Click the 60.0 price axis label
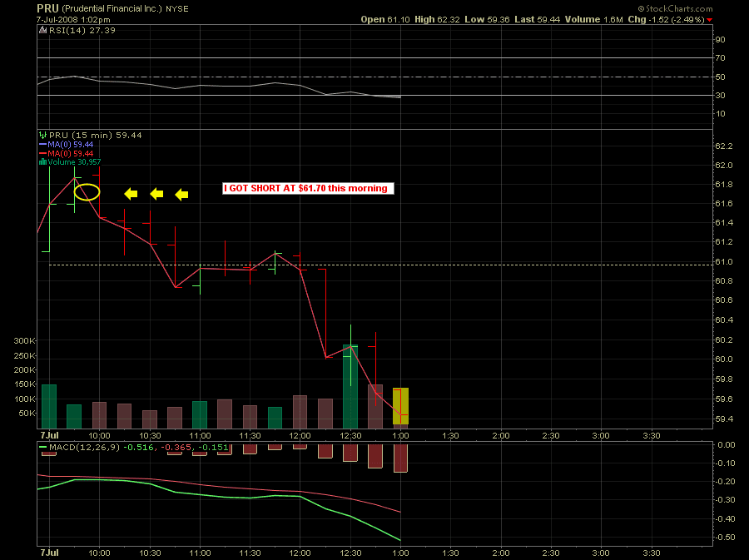This screenshot has width=749, height=560. pos(724,359)
